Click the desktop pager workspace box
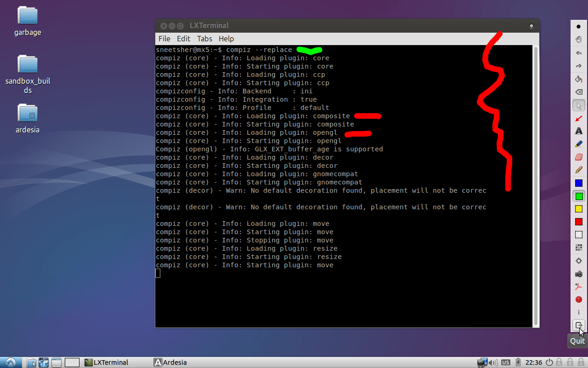This screenshot has width=588, height=368. (x=72, y=362)
